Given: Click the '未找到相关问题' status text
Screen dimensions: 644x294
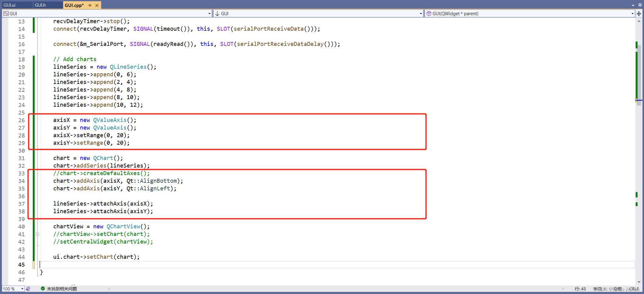Looking at the screenshot, I should pyautogui.click(x=62, y=289).
